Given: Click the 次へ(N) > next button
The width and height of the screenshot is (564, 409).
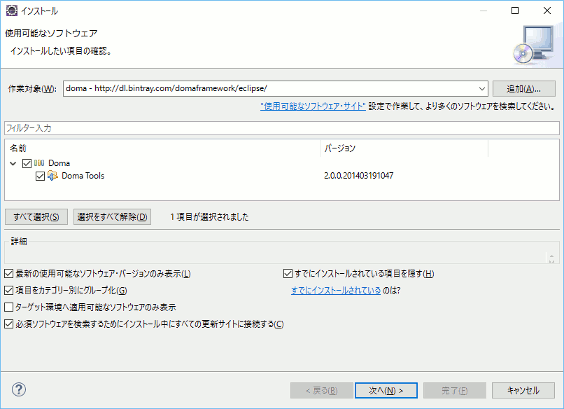Looking at the screenshot, I should click(x=386, y=390).
